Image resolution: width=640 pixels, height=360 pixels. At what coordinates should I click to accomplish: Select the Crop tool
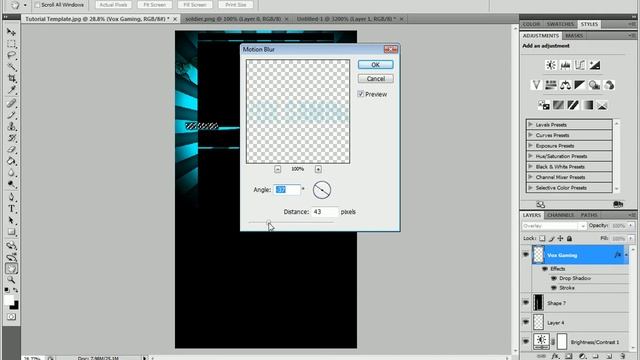pyautogui.click(x=11, y=78)
